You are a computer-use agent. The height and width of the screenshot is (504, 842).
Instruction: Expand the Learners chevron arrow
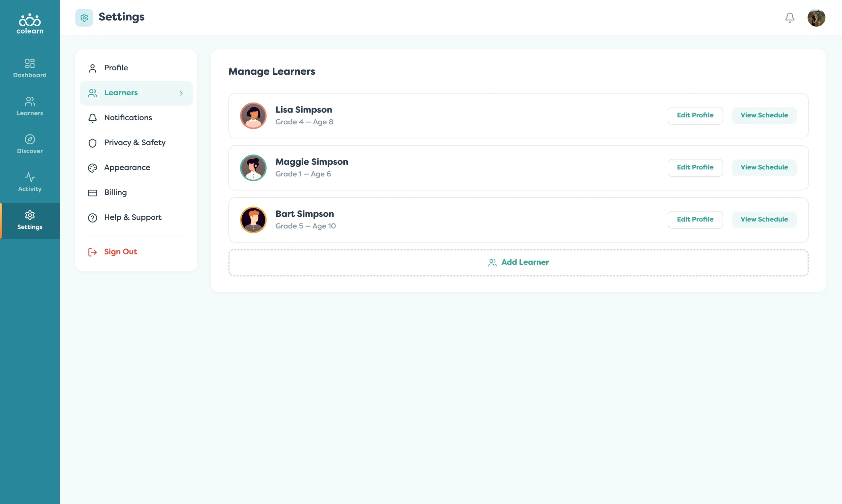click(x=181, y=93)
